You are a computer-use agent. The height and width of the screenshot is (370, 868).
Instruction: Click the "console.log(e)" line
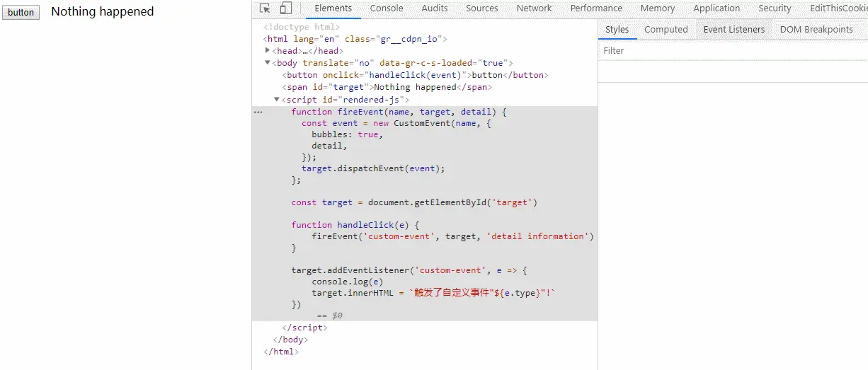pyautogui.click(x=348, y=282)
